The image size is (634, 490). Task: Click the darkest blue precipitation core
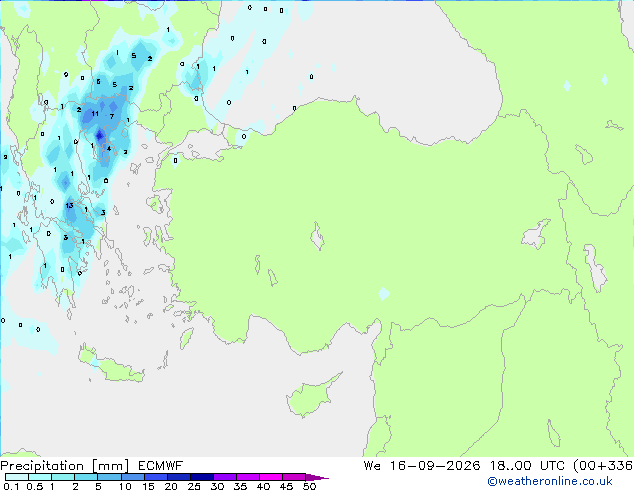(99, 135)
